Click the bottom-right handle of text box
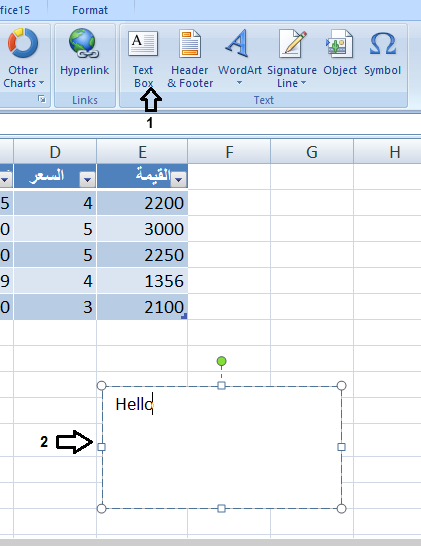The width and height of the screenshot is (421, 546). [x=342, y=509]
